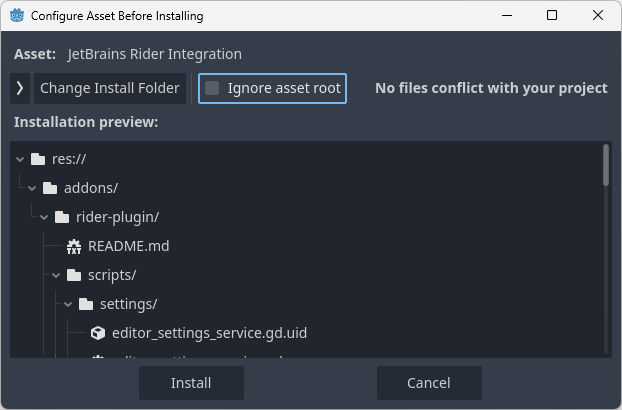Viewport: 622px width, 410px height.
Task: Click the 'No files conflict with your project' message
Action: point(491,88)
